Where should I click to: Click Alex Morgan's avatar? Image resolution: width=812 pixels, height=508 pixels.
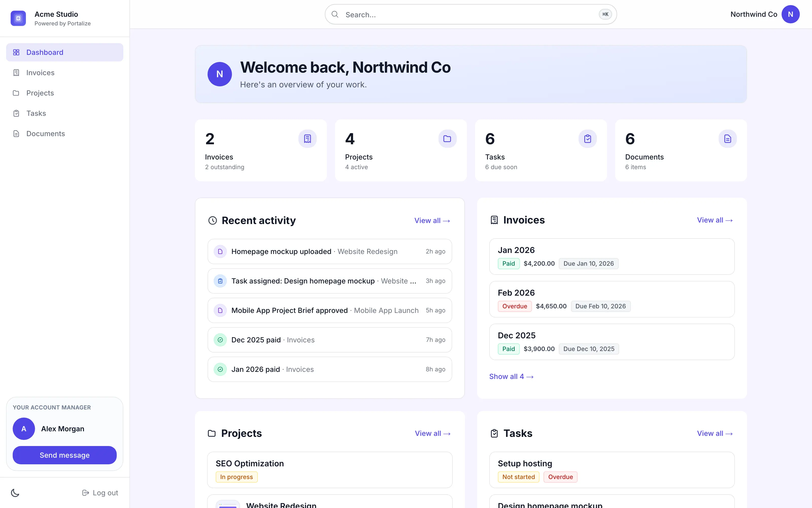point(24,429)
